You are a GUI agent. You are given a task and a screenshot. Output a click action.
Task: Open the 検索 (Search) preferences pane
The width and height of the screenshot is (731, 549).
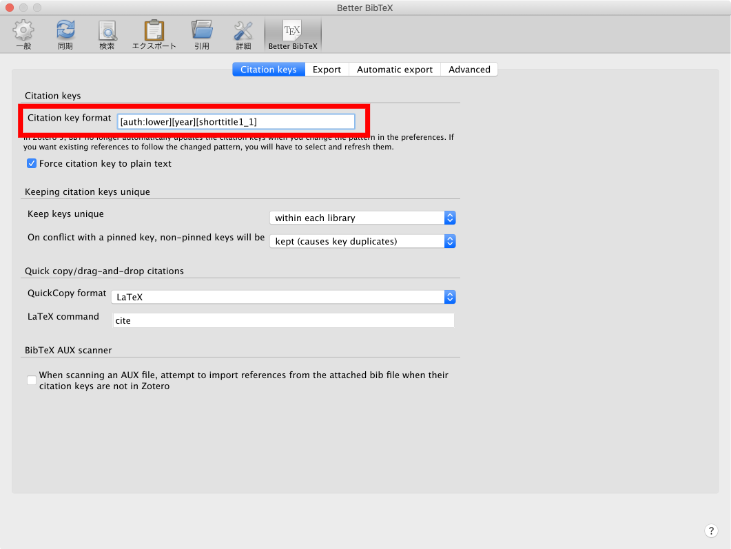coord(108,33)
